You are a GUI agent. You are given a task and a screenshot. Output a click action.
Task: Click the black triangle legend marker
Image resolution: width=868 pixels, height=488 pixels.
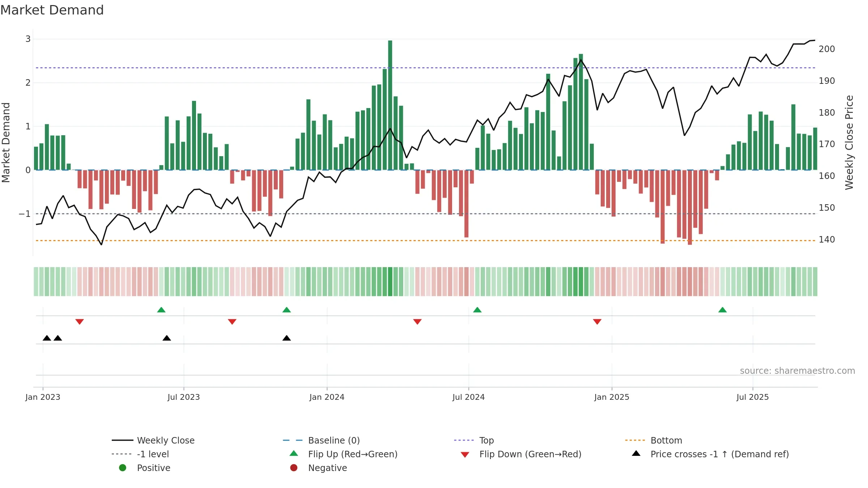click(636, 453)
